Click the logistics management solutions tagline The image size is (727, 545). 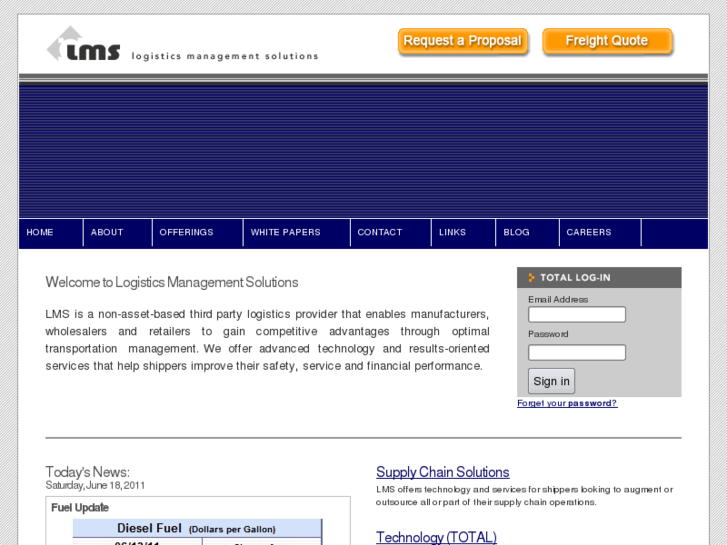click(x=225, y=56)
